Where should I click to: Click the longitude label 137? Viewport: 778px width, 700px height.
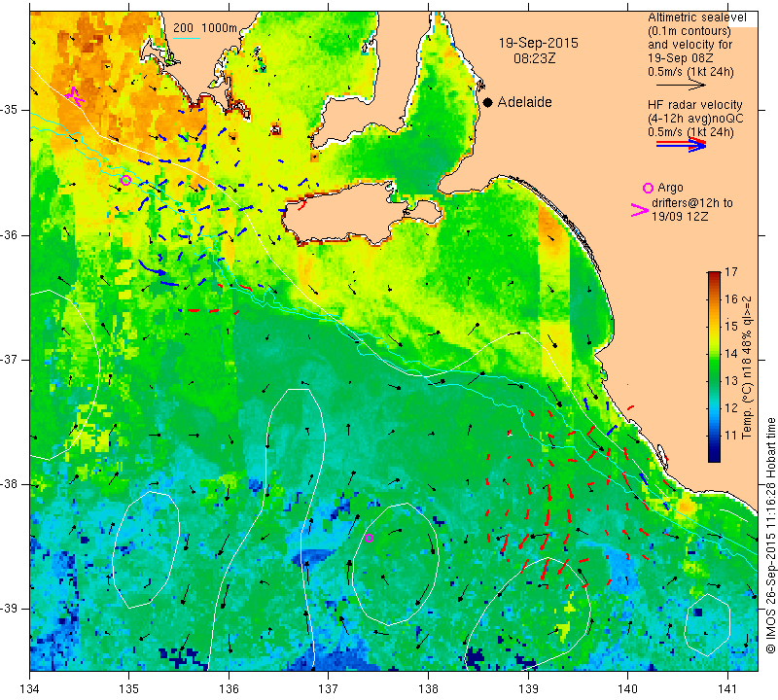click(x=328, y=688)
